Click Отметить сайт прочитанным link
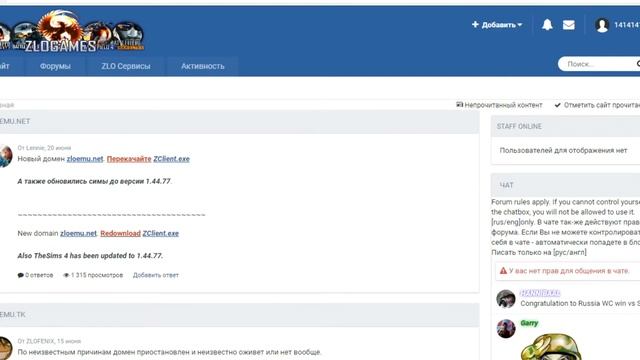 [602, 105]
